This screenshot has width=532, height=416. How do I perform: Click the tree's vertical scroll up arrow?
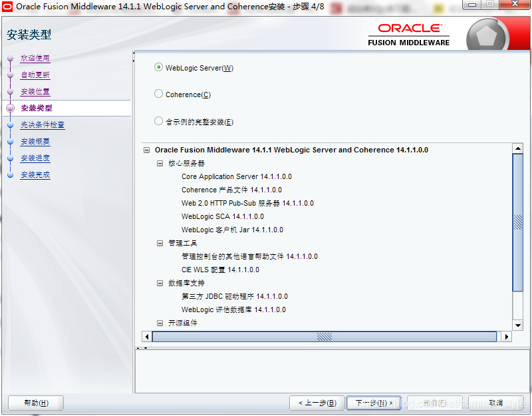(518, 148)
